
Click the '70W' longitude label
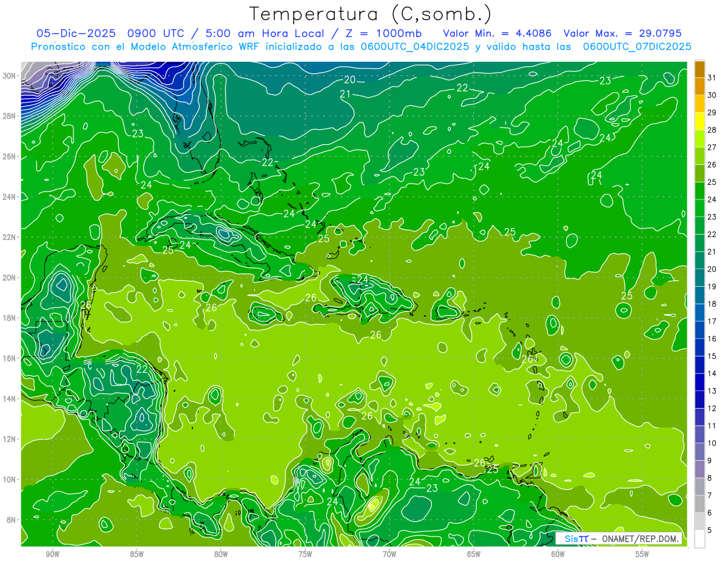[x=389, y=554]
